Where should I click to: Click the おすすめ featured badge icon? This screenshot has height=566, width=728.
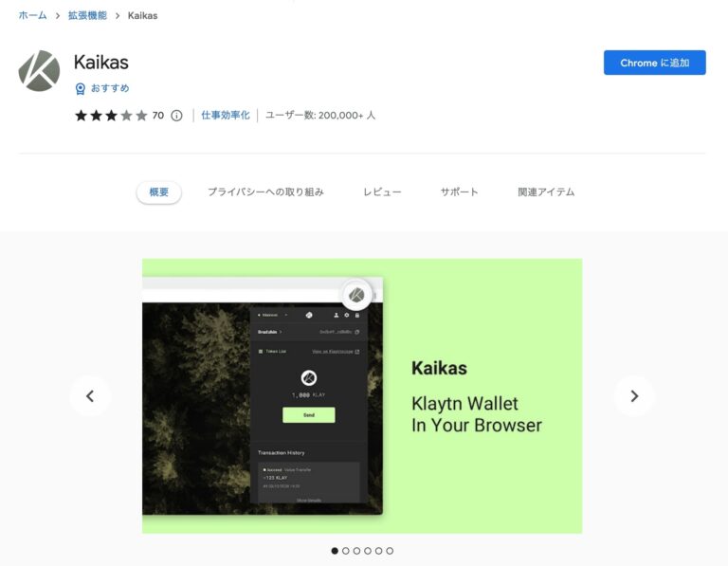80,89
